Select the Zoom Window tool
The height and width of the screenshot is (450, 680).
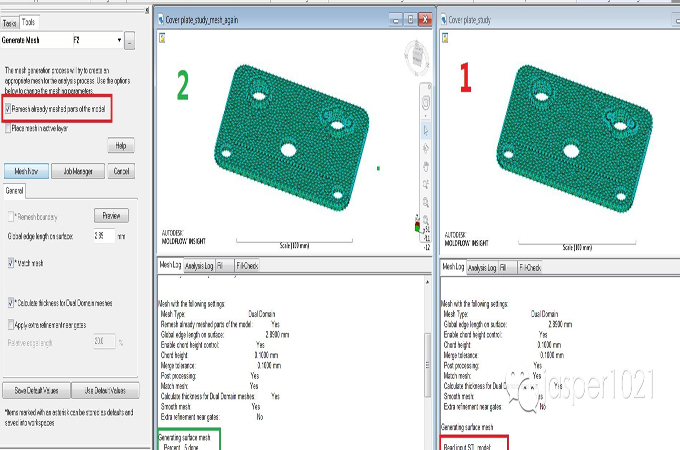point(425,184)
